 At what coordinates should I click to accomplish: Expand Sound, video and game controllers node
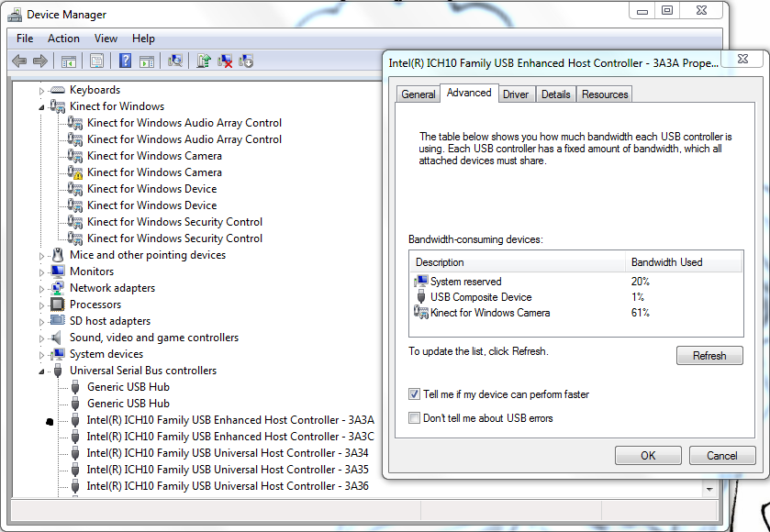(41, 338)
